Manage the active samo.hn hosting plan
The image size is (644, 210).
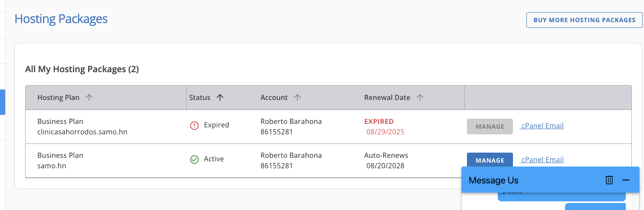(x=490, y=160)
